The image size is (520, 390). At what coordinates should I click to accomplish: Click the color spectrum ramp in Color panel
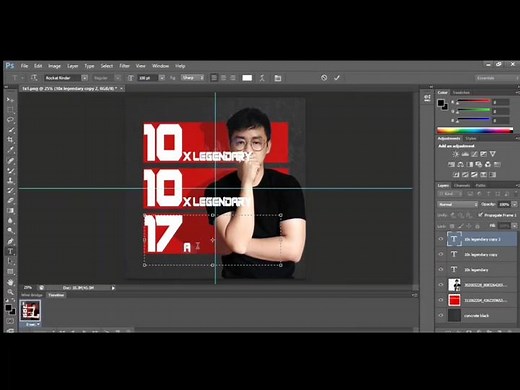(x=475, y=130)
